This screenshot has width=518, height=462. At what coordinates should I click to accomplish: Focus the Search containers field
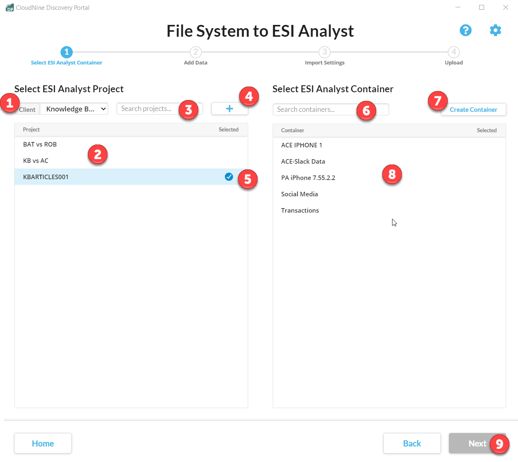tap(330, 109)
